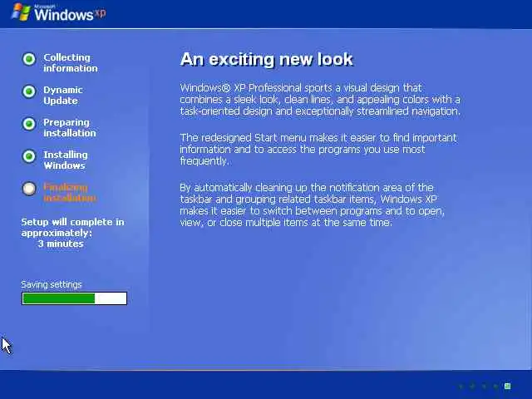Click the Windows XP flag logo
This screenshot has width=532, height=399.
[21, 12]
